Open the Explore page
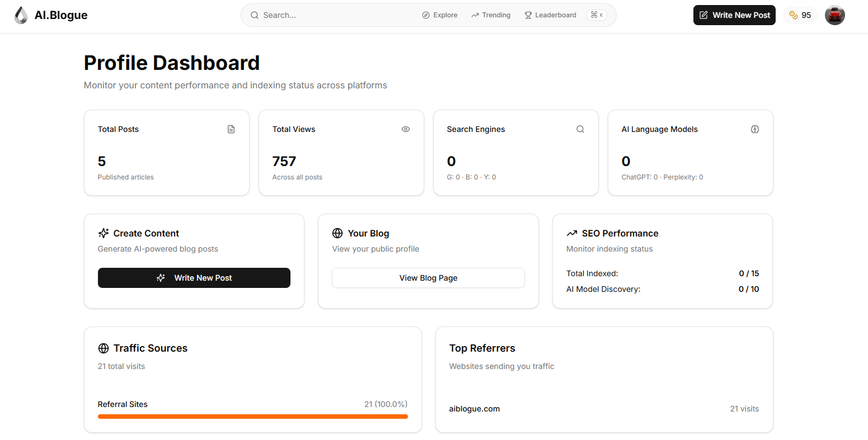 click(440, 15)
